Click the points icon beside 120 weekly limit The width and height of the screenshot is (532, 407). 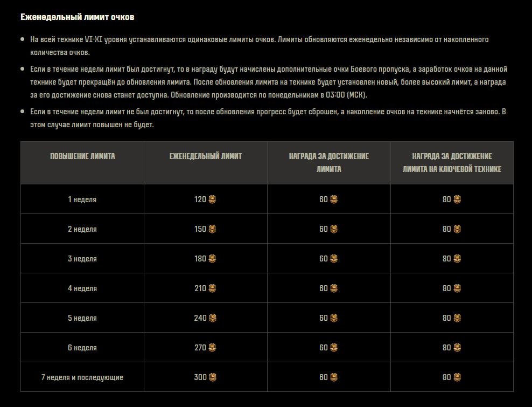pos(212,199)
